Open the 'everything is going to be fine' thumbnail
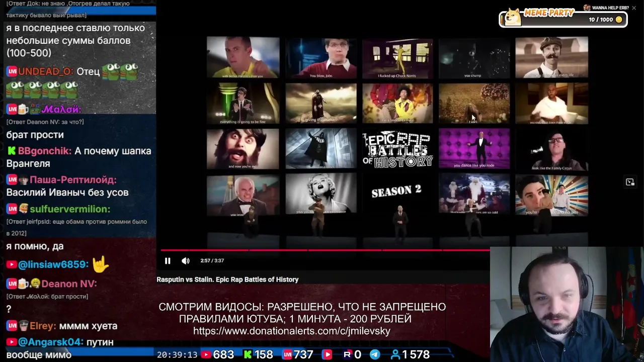This screenshot has width=644, height=362. click(x=243, y=103)
